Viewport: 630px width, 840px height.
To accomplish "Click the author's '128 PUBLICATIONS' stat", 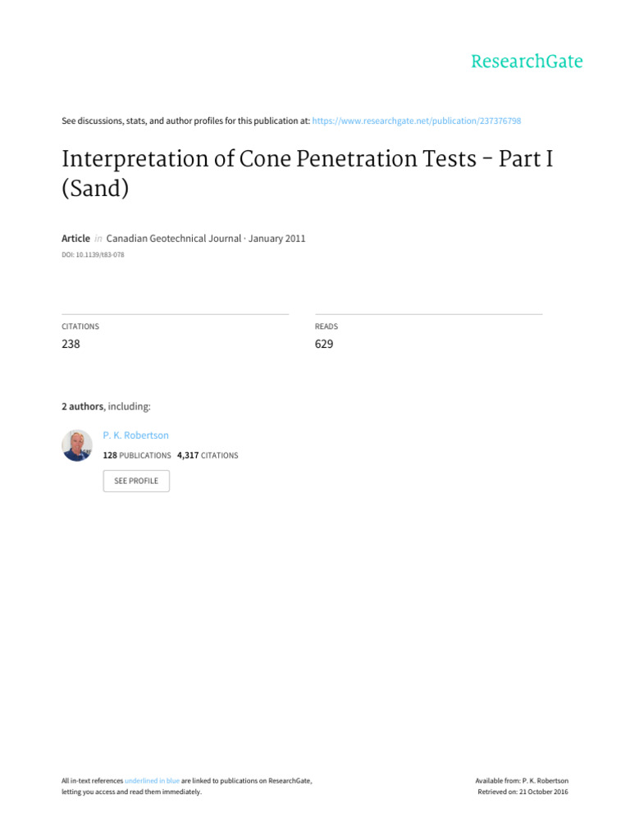I will coord(137,454).
